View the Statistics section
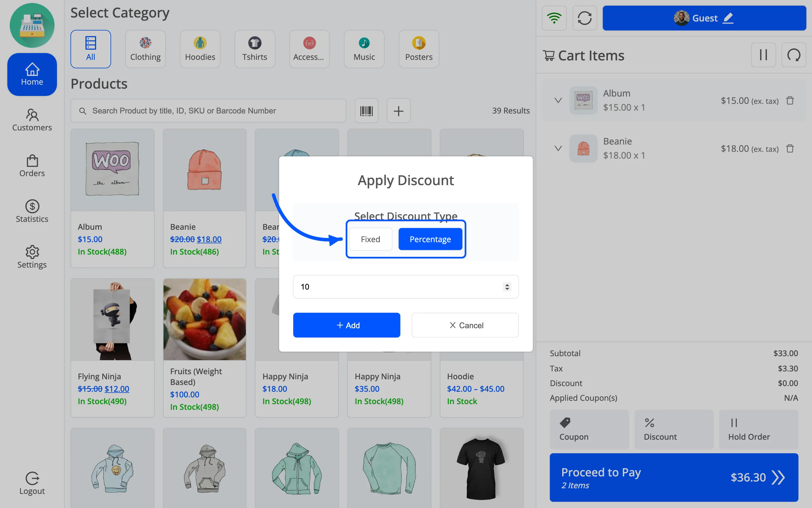The width and height of the screenshot is (812, 508). point(32,211)
